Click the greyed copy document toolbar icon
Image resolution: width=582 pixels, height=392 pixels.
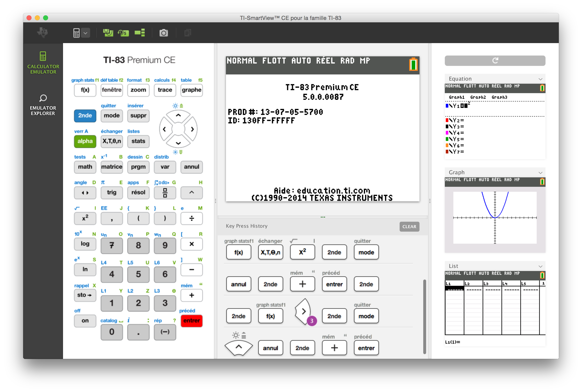tap(188, 33)
